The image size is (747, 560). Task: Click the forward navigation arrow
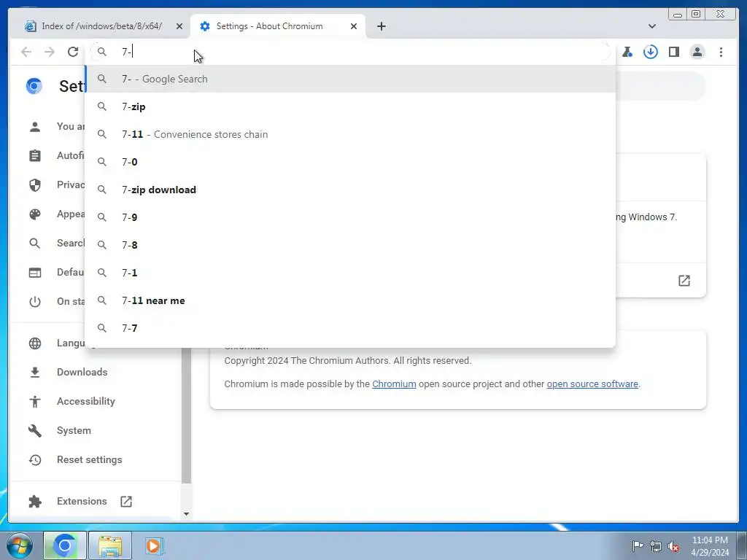49,52
